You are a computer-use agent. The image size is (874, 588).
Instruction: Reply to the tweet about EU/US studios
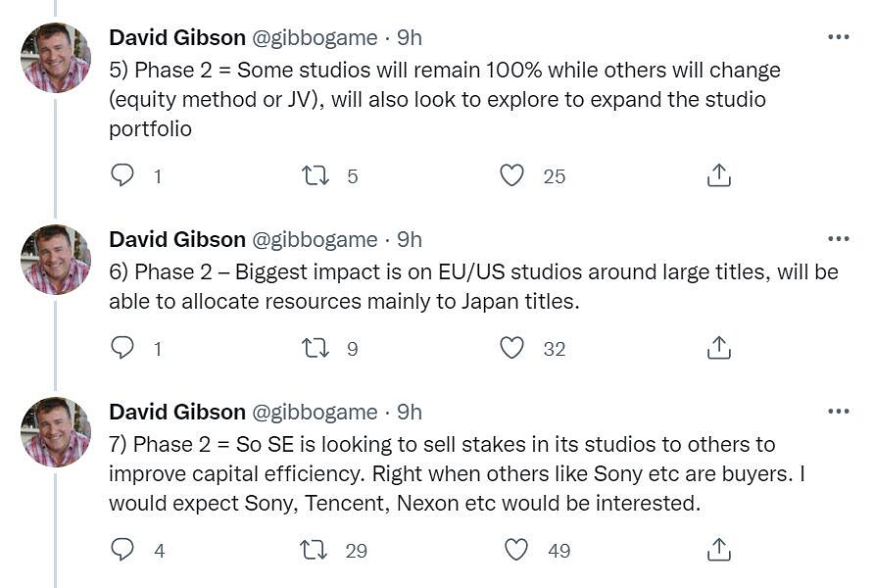(122, 348)
